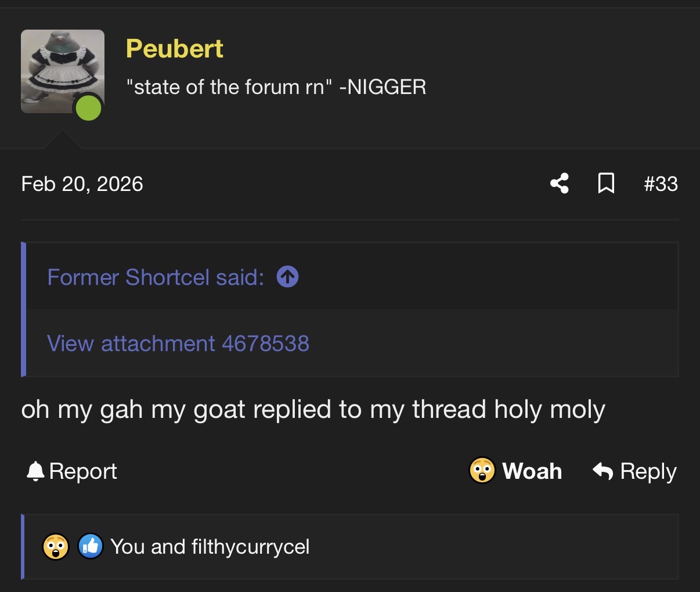Click the Feb 20, 2026 timestamp
The image size is (700, 592).
click(x=82, y=184)
